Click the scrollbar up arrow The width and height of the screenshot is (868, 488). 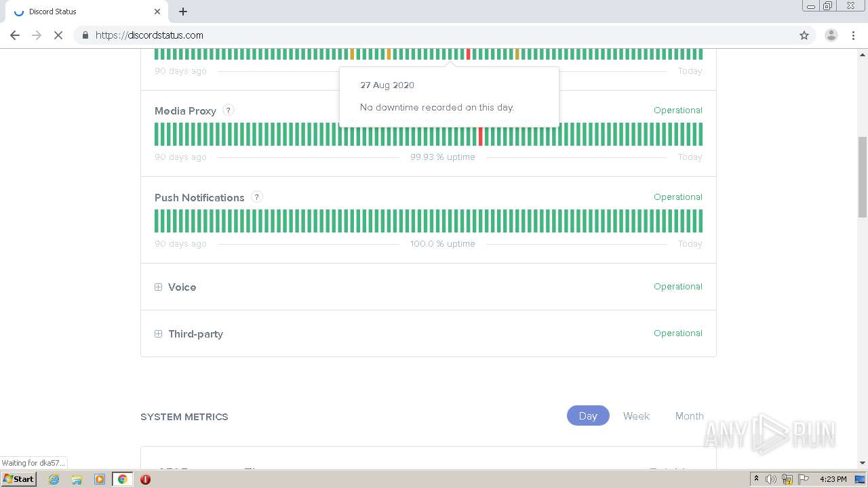pyautogui.click(x=862, y=54)
